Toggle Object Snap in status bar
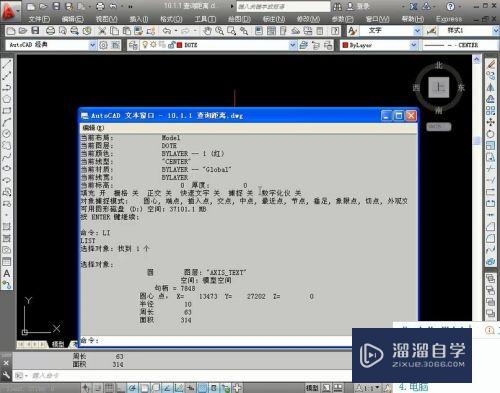500x393 pixels. (x=144, y=388)
